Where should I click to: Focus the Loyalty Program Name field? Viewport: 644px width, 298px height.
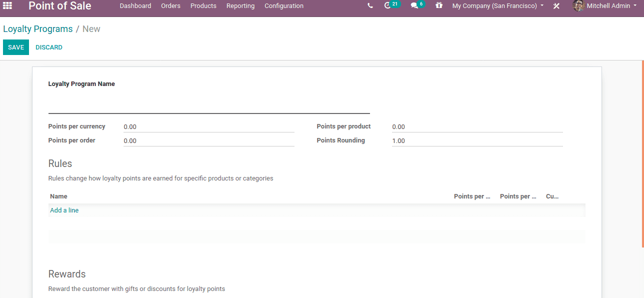[x=209, y=104]
